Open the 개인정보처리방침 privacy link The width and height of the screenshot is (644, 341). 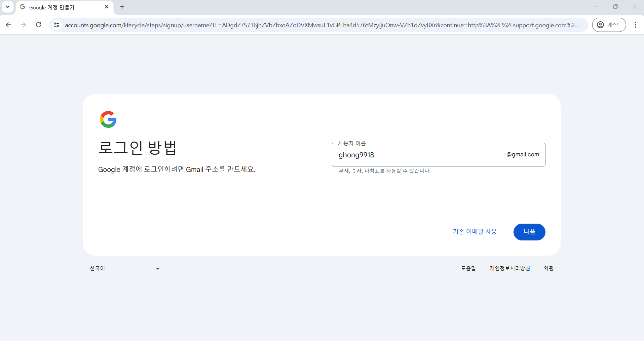[509, 268]
